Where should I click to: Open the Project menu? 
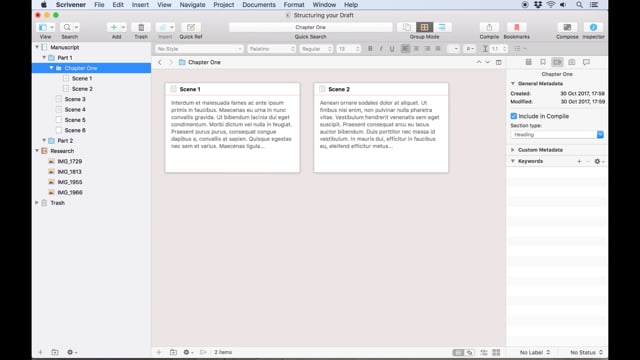click(x=224, y=5)
